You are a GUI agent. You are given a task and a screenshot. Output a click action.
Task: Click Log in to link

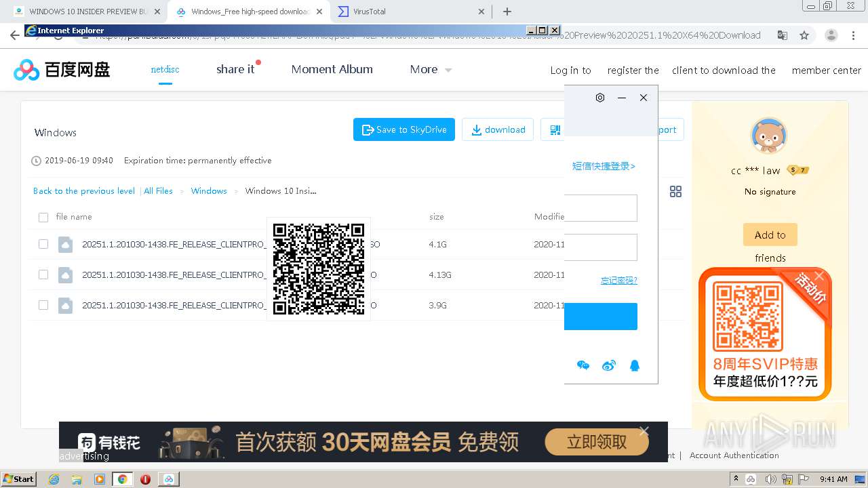pyautogui.click(x=570, y=70)
